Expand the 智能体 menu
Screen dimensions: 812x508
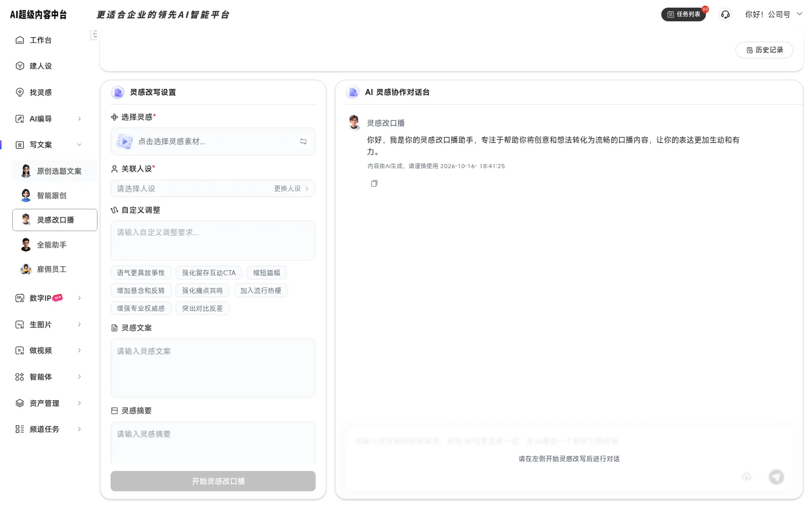(49, 377)
